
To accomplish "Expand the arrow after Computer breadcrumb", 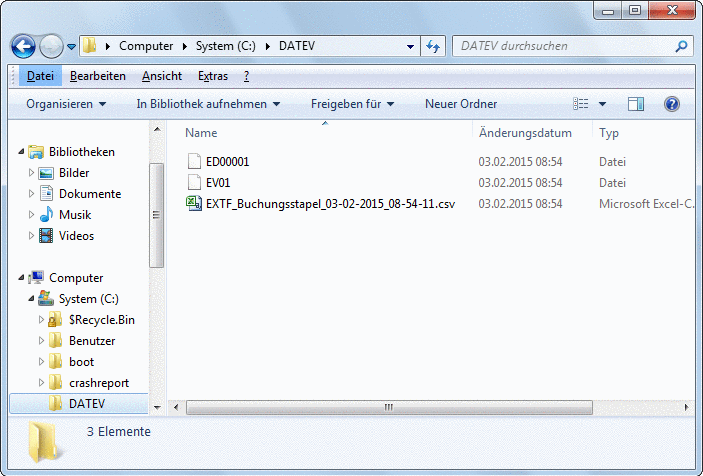I will tap(184, 46).
